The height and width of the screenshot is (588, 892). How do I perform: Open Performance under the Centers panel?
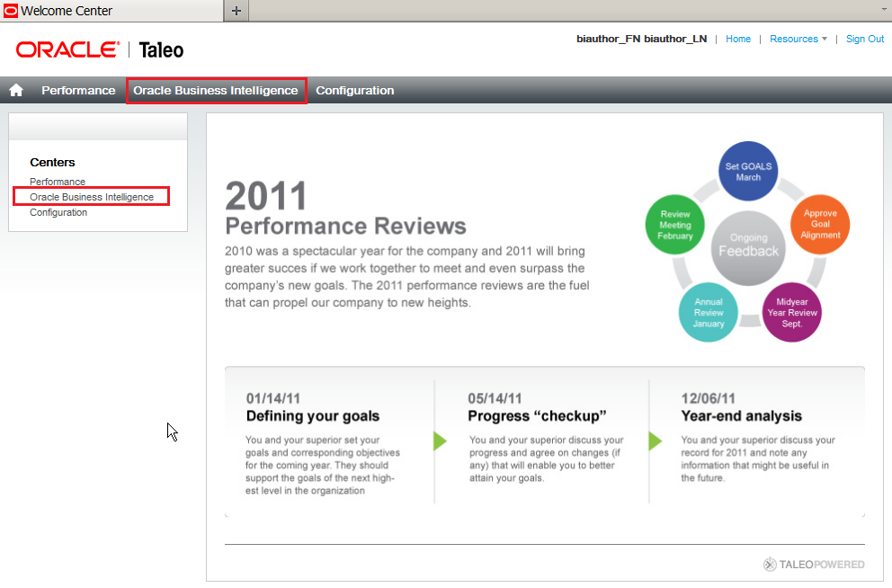[57, 182]
